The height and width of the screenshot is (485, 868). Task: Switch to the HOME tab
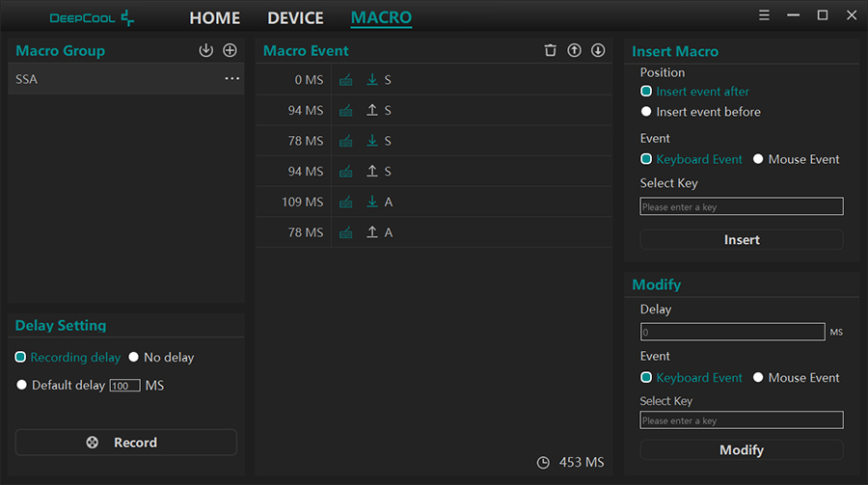[215, 18]
